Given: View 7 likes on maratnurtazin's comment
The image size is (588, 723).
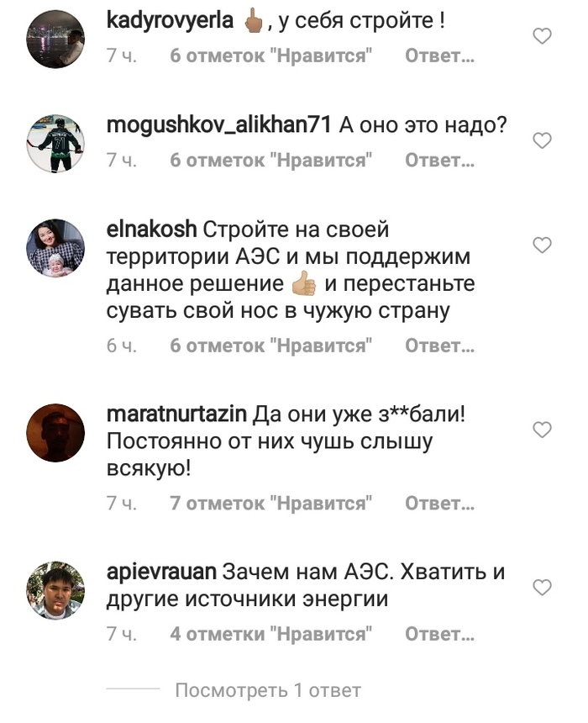Looking at the screenshot, I should pos(271,503).
